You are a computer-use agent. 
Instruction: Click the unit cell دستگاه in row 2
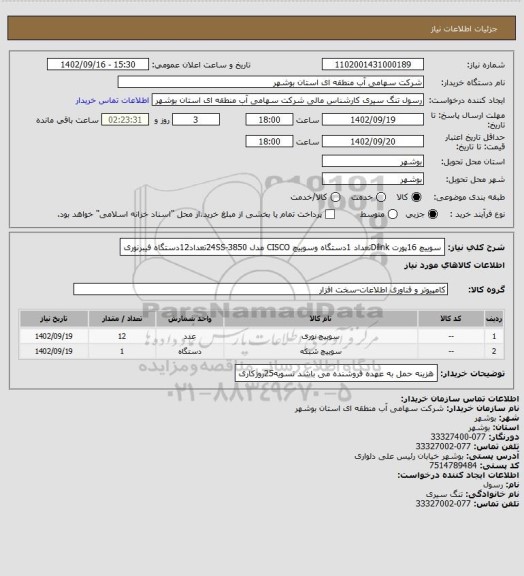tap(190, 352)
